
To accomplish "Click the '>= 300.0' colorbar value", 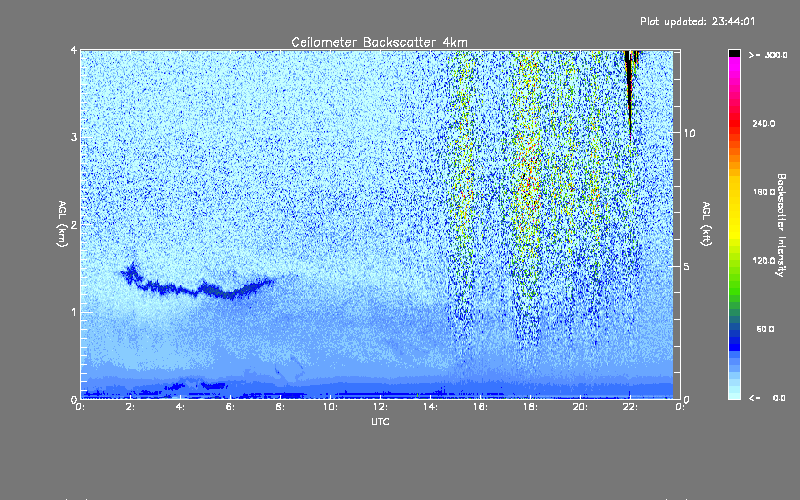I will point(768,55).
